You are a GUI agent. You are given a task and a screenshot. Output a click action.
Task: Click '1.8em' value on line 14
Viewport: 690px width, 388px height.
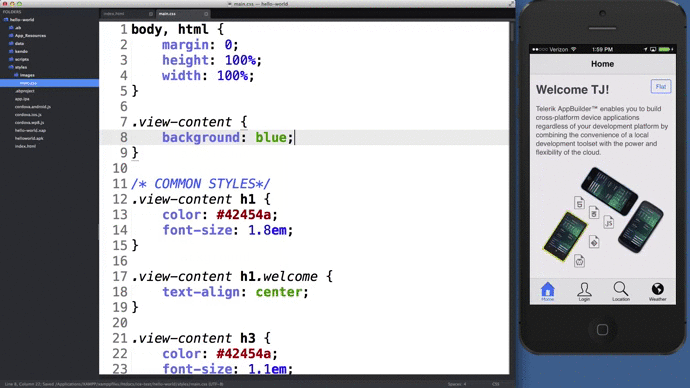267,230
